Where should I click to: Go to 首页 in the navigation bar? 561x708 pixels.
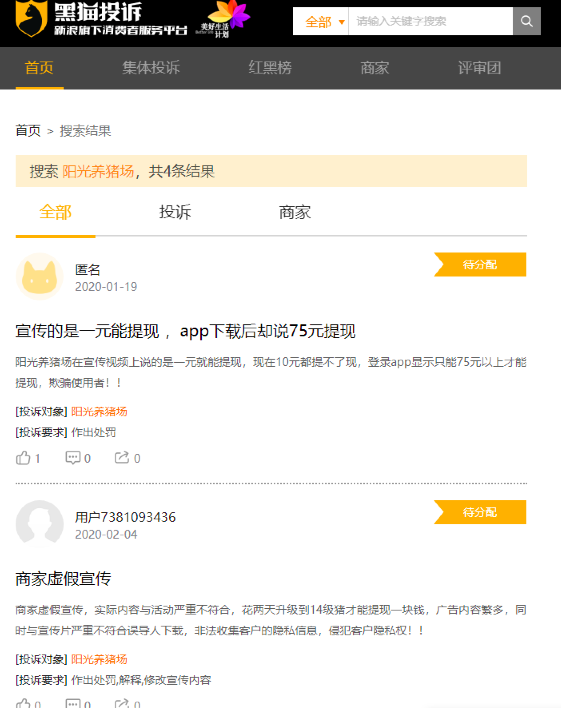point(39,68)
